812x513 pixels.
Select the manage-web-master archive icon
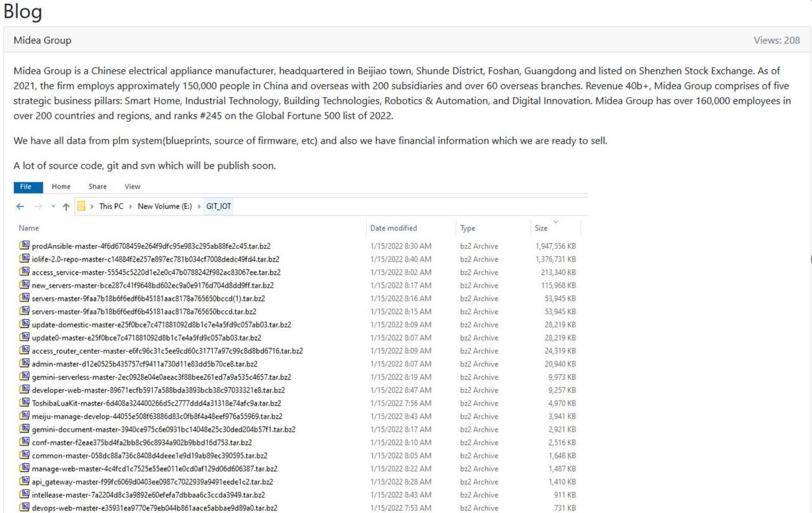click(x=25, y=469)
